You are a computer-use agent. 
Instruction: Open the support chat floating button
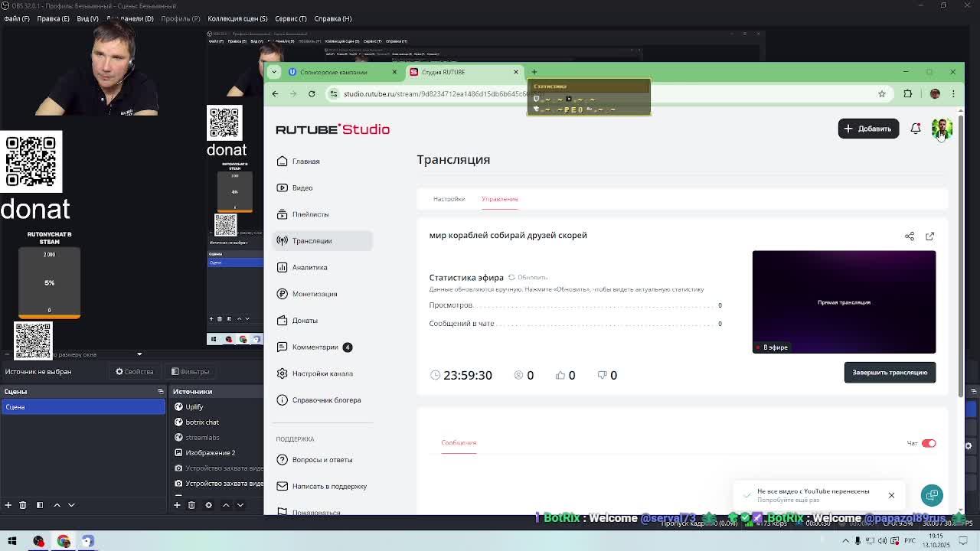click(x=932, y=495)
